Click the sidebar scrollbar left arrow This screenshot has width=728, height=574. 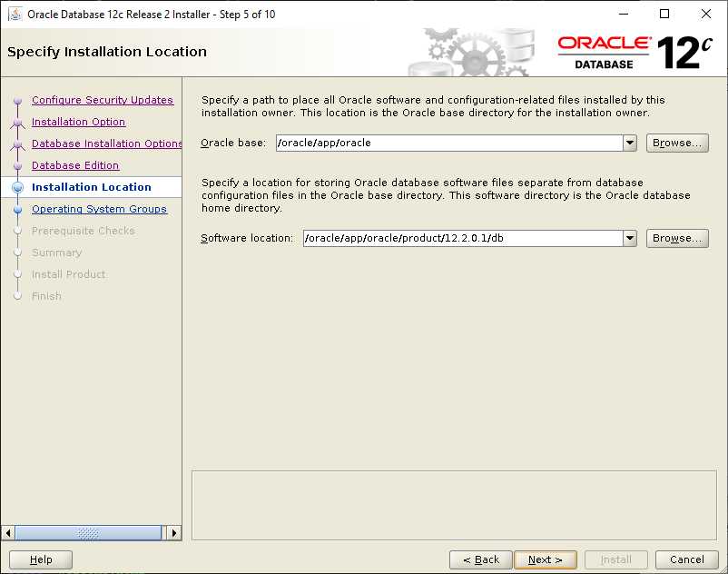[8, 532]
